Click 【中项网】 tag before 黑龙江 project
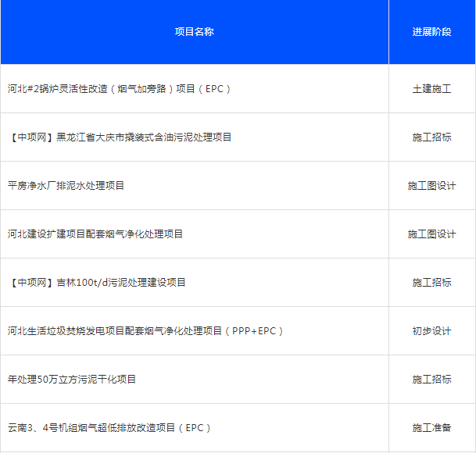The image size is (476, 453). pos(31,137)
